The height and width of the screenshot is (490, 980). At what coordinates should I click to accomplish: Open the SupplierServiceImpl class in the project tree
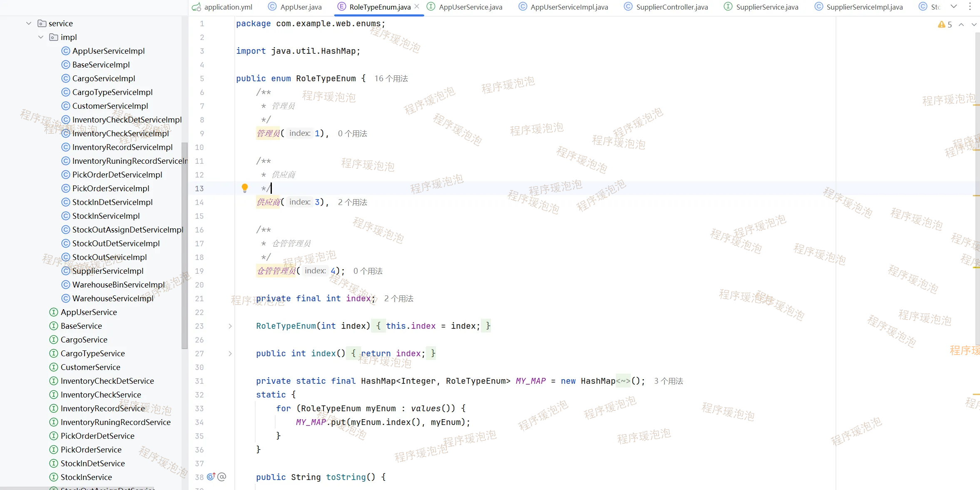pos(108,271)
